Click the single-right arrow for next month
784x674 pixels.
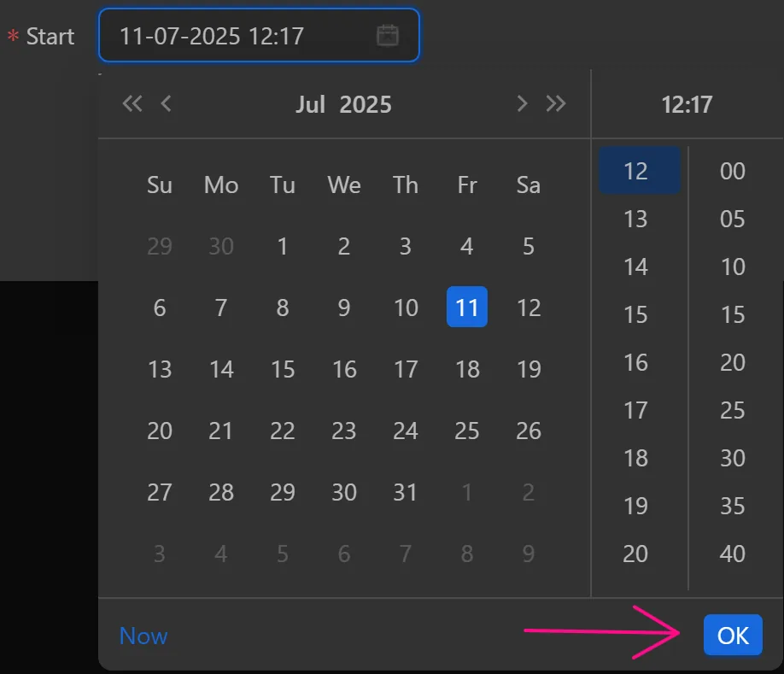[x=522, y=103]
